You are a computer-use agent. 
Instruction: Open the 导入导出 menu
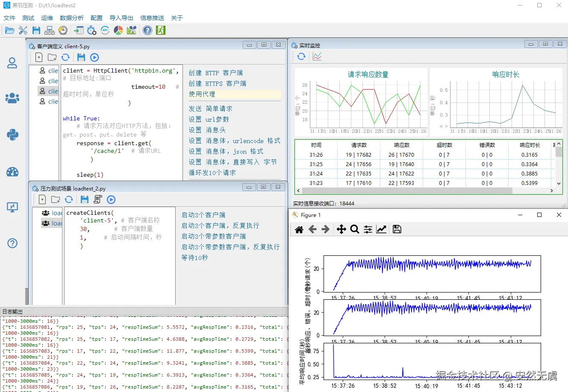tap(121, 18)
